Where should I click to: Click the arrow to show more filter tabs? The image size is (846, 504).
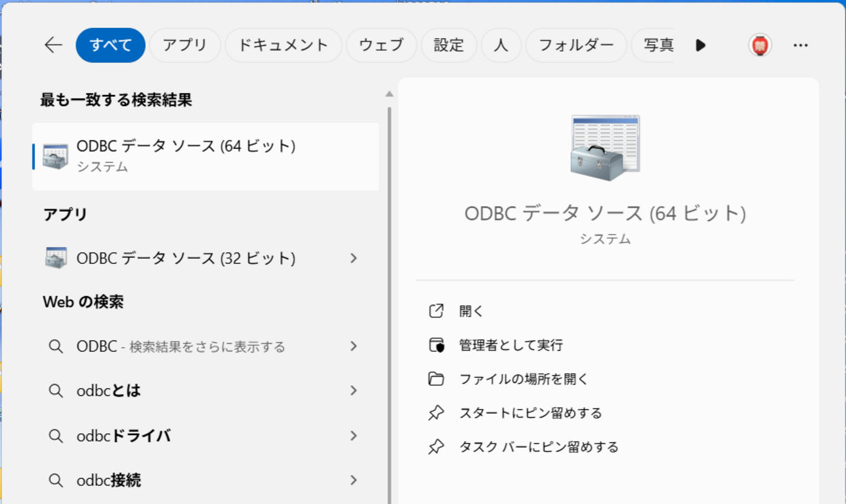(701, 45)
